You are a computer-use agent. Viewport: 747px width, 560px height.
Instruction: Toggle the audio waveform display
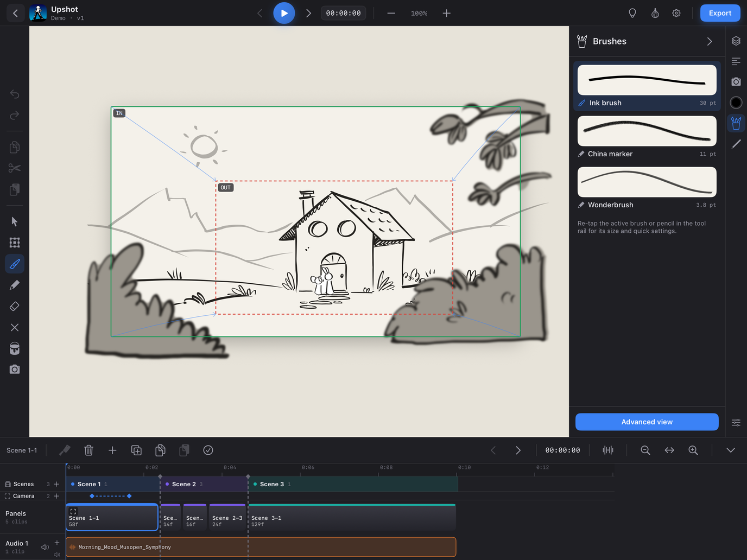coord(608,450)
